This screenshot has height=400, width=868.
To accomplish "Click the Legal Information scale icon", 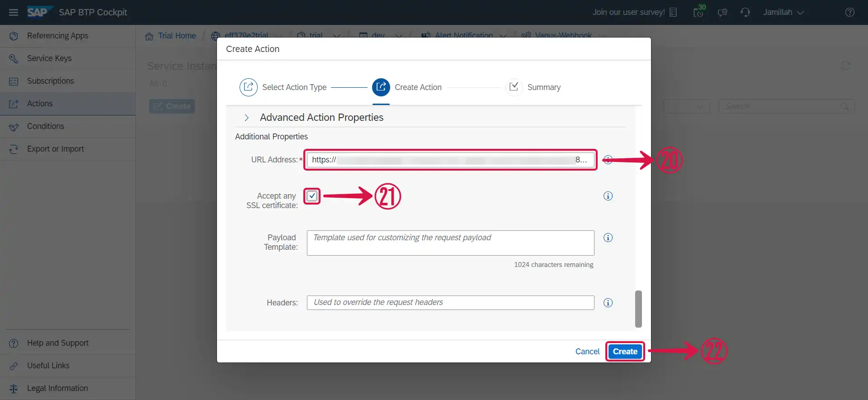I will point(14,388).
